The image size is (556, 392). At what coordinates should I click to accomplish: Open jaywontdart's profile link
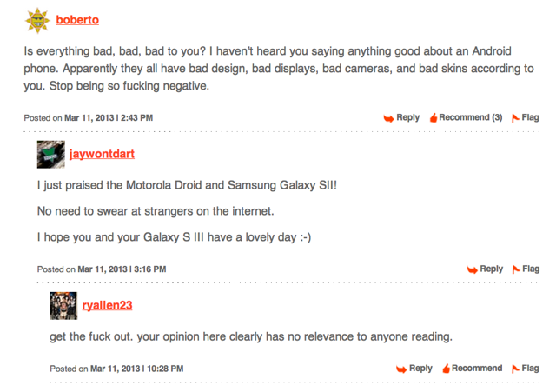click(x=102, y=154)
